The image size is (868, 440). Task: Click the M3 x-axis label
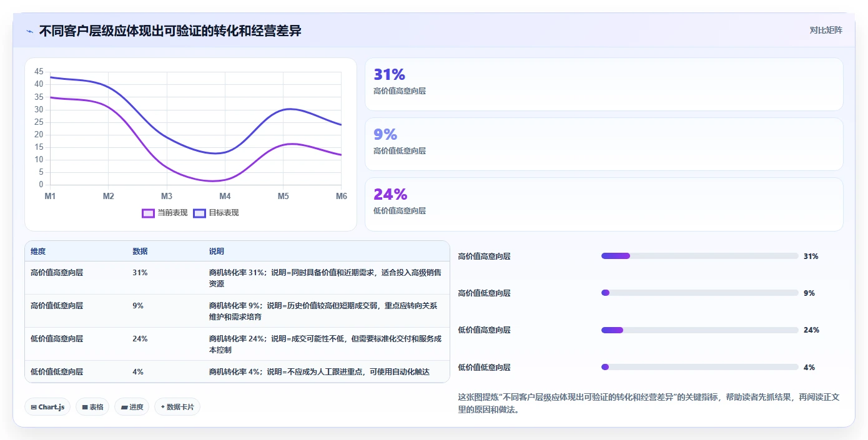pos(167,196)
